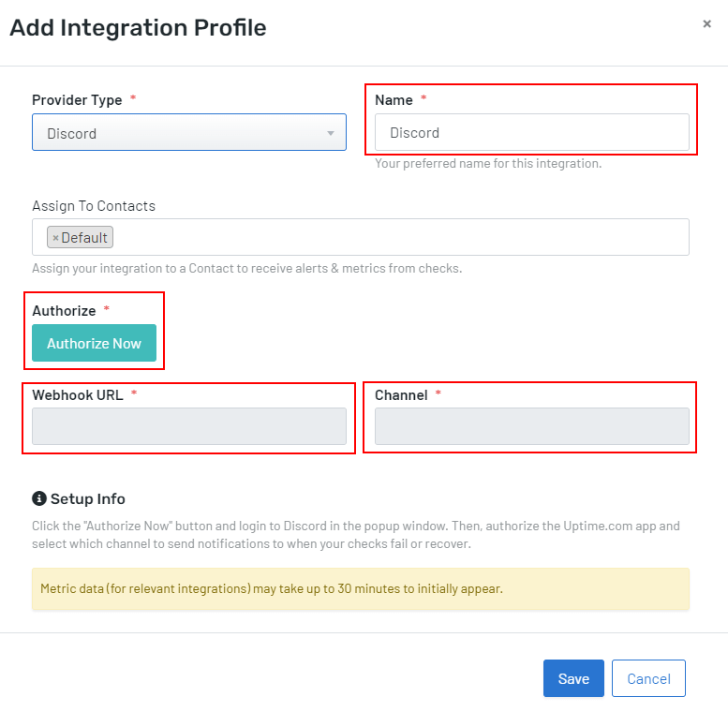
Task: Open the Provider Type dropdown
Action: tap(178, 133)
